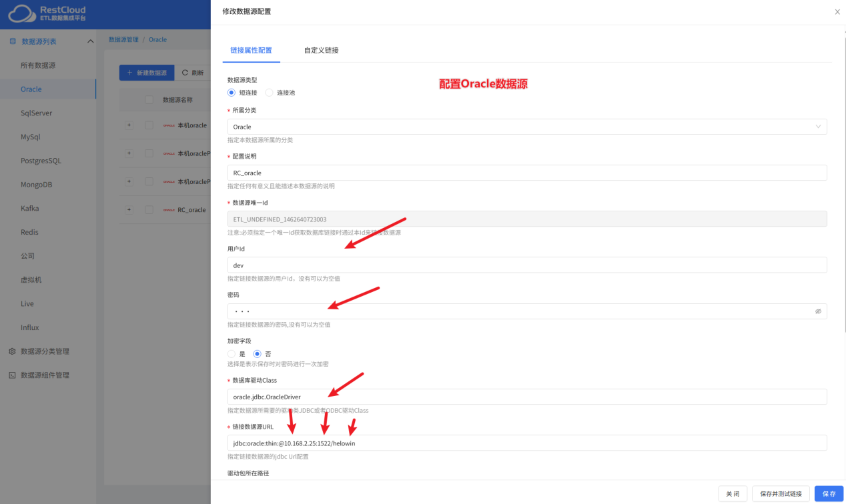The height and width of the screenshot is (504, 846).
Task: Click the Oracle logo icon beside 本机oracle
Action: (169, 125)
